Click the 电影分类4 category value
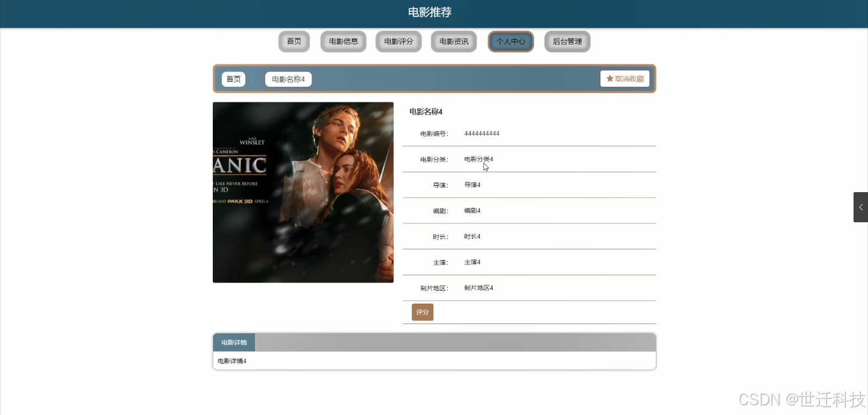 478,158
